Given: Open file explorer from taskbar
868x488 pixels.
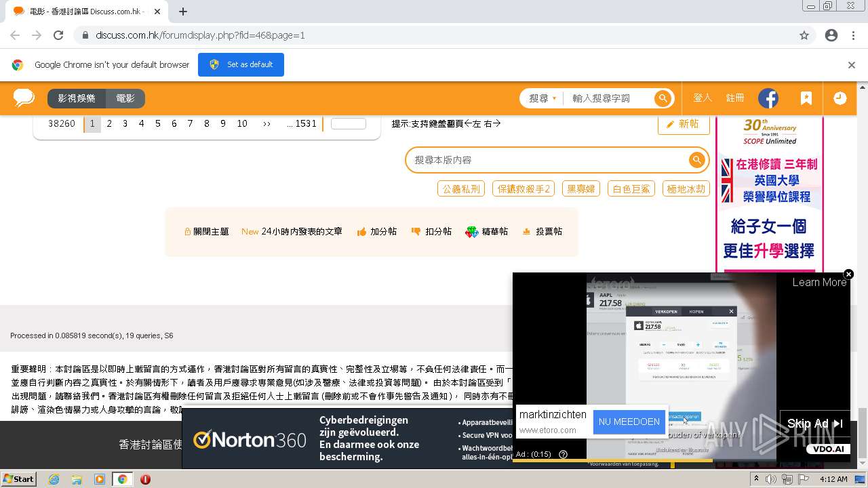Looking at the screenshot, I should tap(77, 479).
